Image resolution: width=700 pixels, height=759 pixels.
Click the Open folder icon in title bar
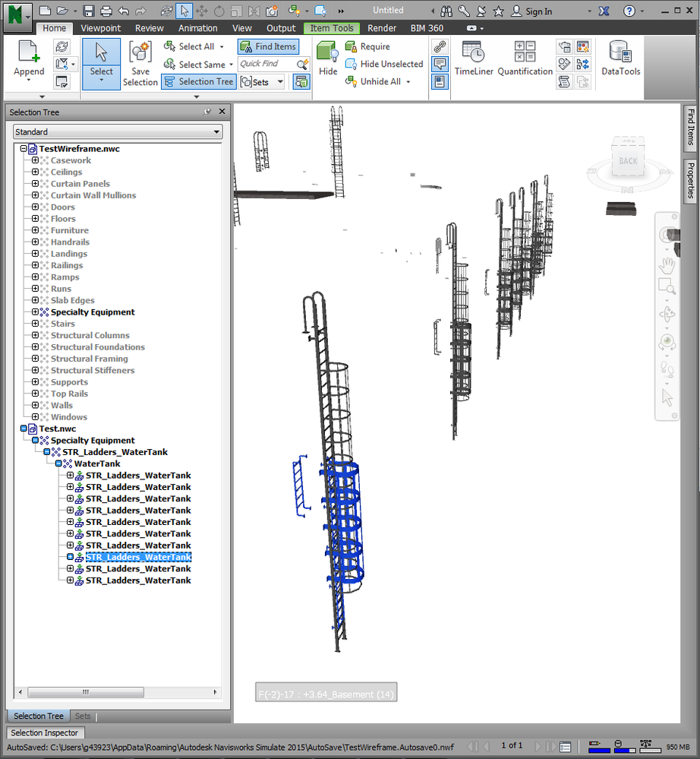coord(62,11)
